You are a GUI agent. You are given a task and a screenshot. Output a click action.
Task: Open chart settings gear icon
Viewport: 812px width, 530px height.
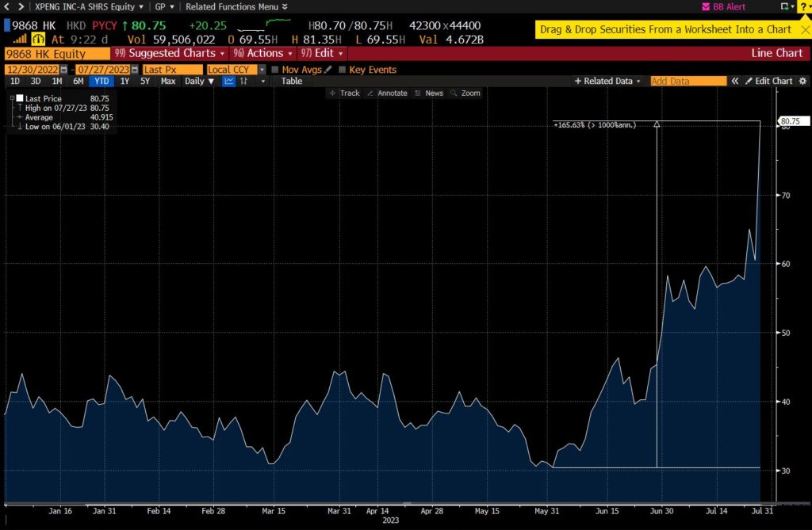[802, 81]
